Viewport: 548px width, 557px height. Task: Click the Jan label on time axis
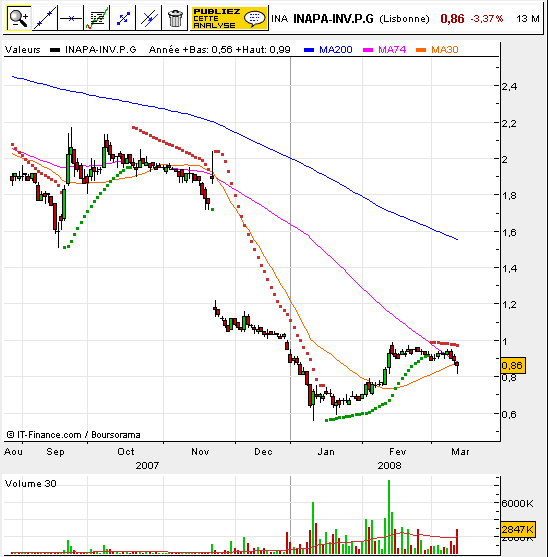click(x=326, y=452)
